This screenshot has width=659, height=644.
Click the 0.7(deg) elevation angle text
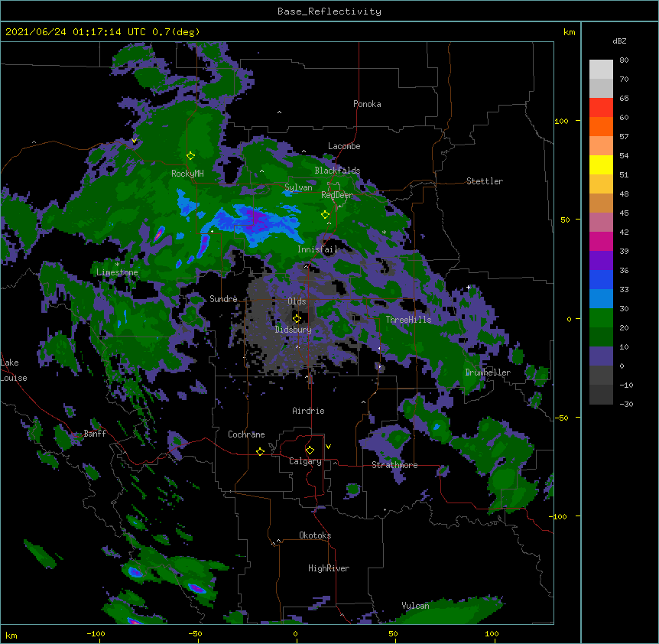pos(176,32)
